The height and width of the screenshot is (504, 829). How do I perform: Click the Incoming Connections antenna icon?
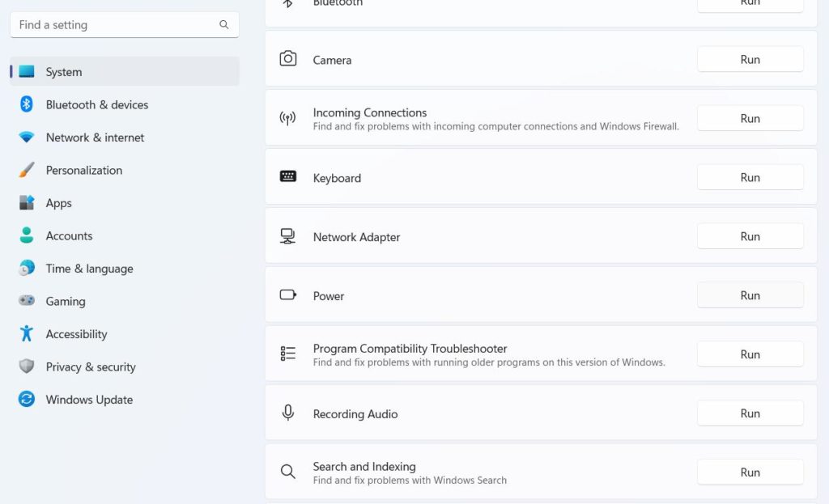287,118
